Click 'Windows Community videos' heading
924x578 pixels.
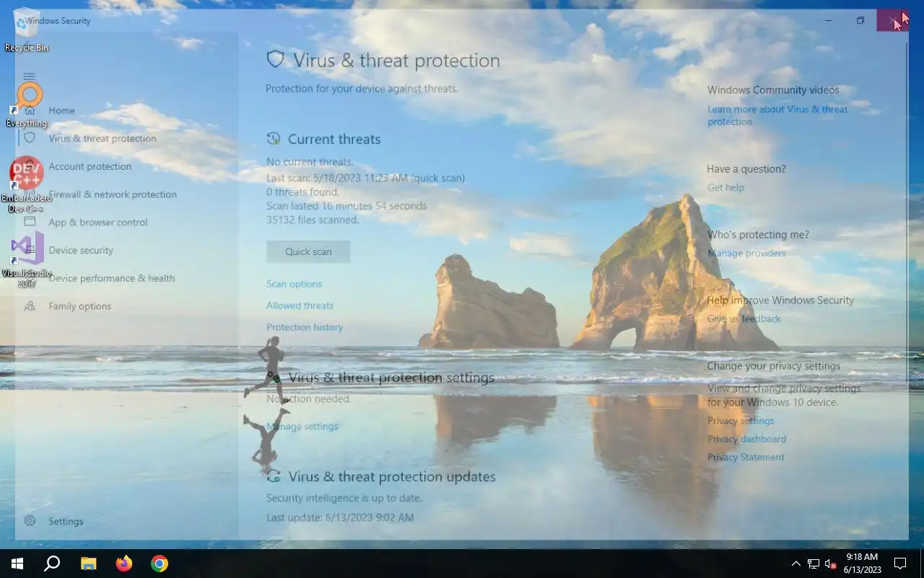click(x=773, y=90)
